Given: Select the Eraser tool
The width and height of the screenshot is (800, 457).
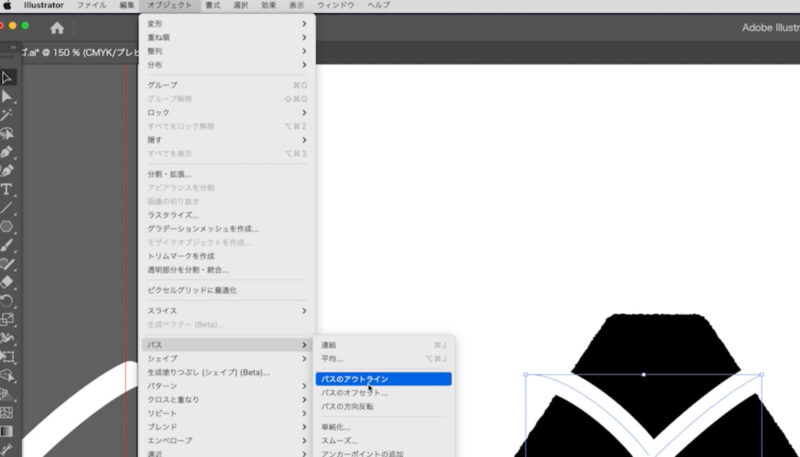Looking at the screenshot, I should [x=7, y=282].
